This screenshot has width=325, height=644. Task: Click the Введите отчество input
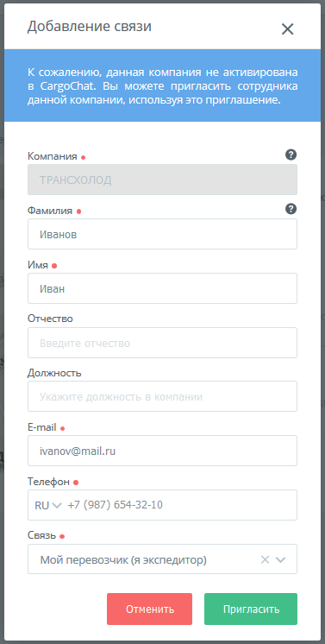click(162, 343)
